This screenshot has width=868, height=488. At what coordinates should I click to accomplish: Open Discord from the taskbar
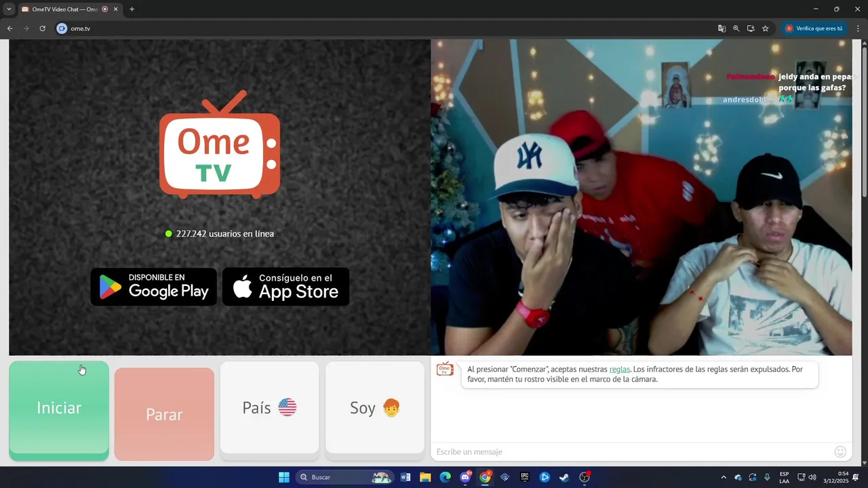465,477
